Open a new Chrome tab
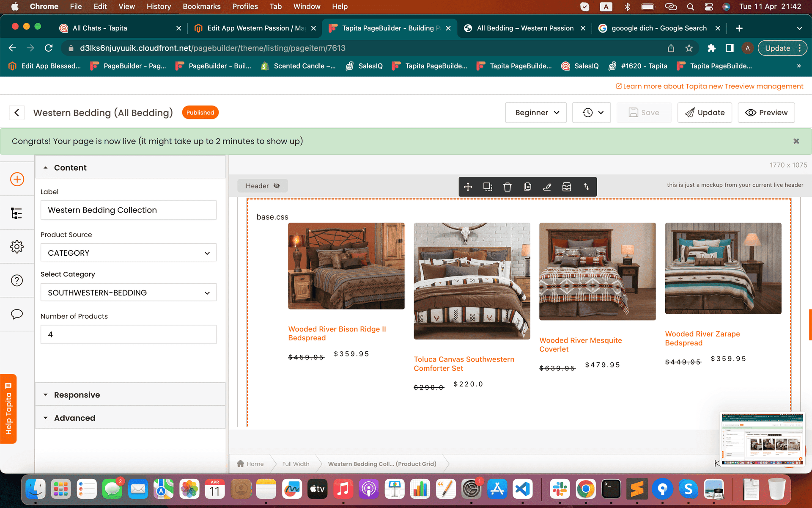This screenshot has width=812, height=508. [x=739, y=28]
